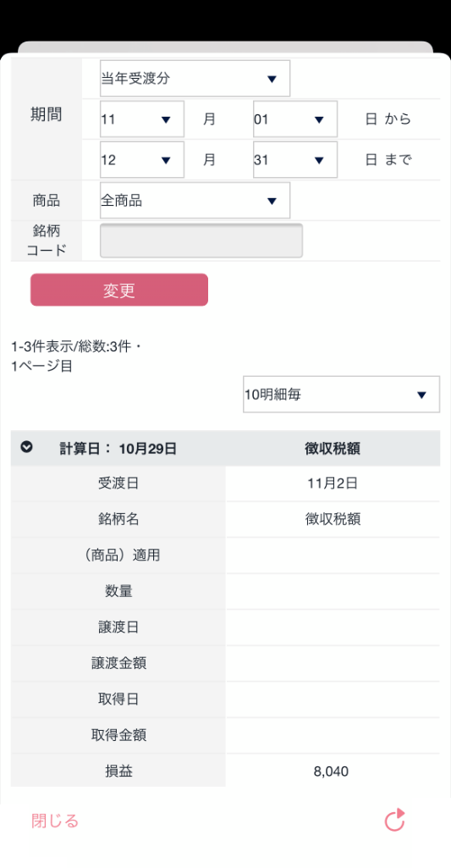
Task: Click the reload arrow icon
Action: point(394,820)
